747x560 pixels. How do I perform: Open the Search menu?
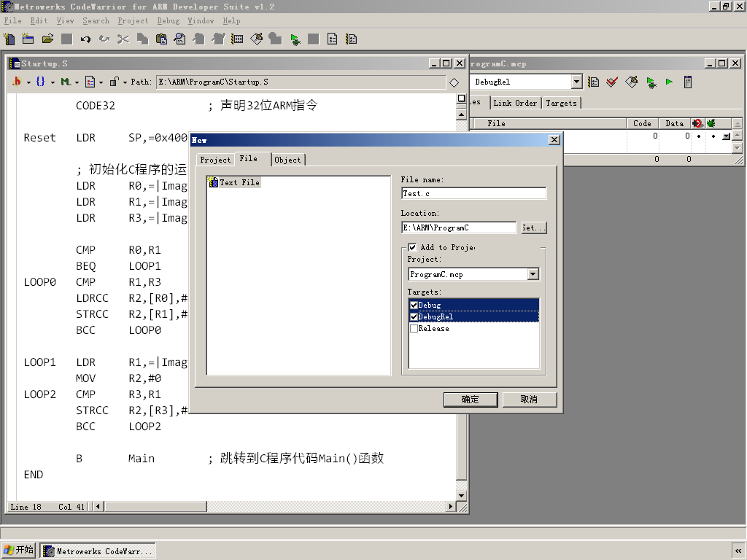click(96, 21)
